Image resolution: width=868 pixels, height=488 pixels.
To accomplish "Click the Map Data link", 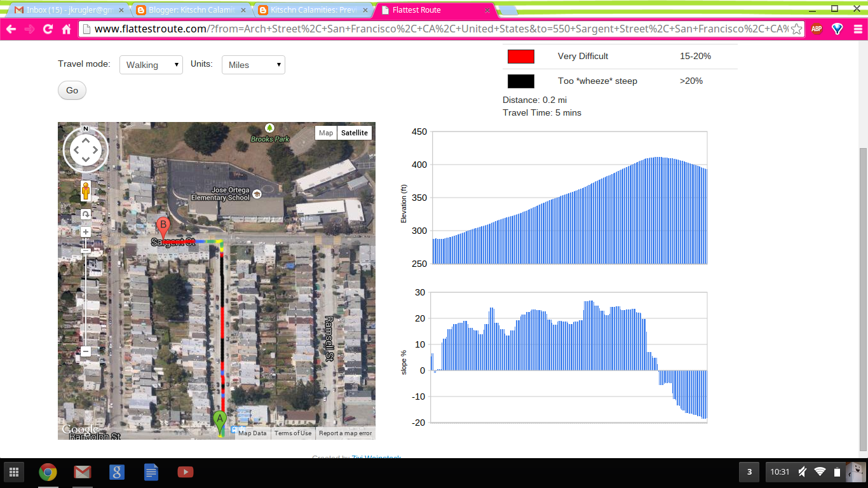I will pyautogui.click(x=252, y=433).
